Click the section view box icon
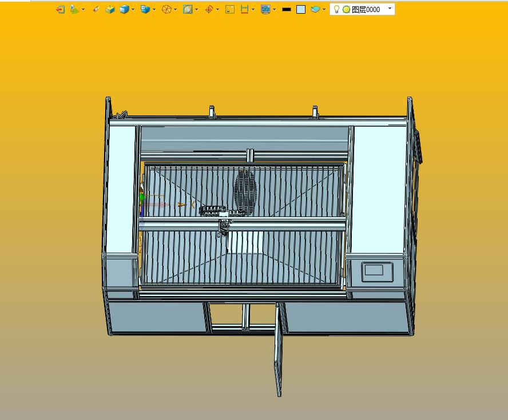Viewport: 508px width, 420px height. click(x=188, y=10)
